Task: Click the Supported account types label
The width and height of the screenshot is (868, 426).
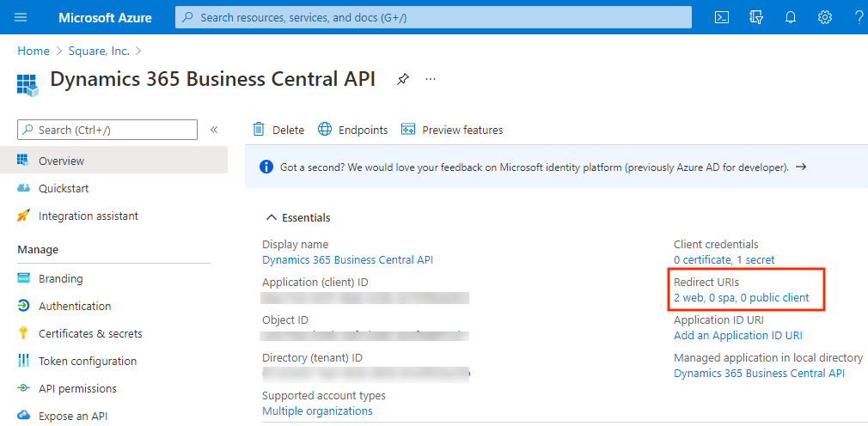Action: [x=324, y=395]
